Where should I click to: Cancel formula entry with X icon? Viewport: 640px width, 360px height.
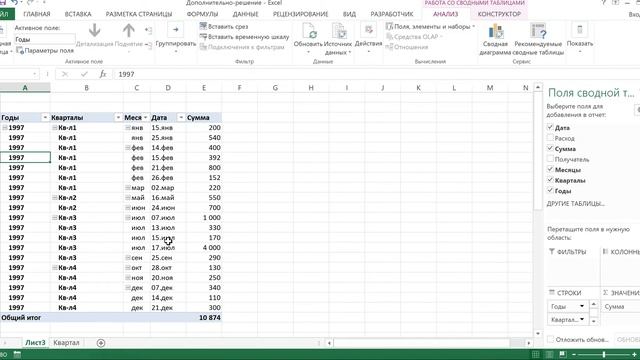point(64,74)
